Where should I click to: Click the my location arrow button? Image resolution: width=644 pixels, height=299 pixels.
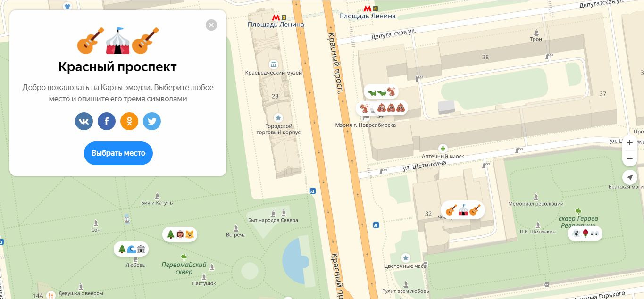point(630,177)
